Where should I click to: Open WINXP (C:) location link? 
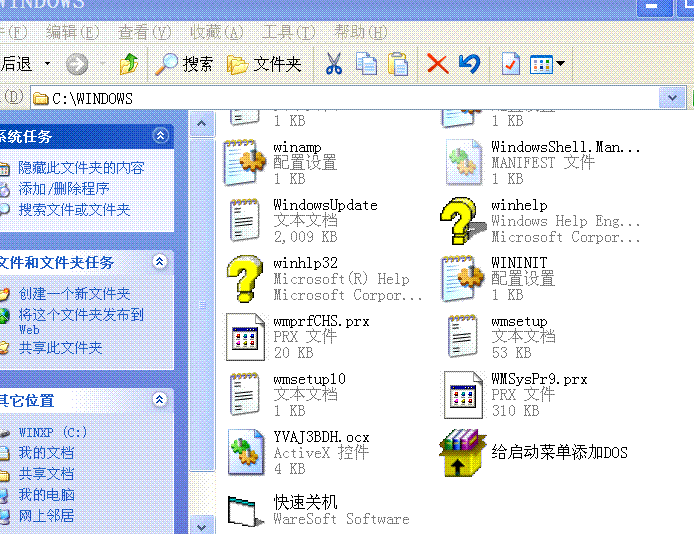click(x=53, y=432)
